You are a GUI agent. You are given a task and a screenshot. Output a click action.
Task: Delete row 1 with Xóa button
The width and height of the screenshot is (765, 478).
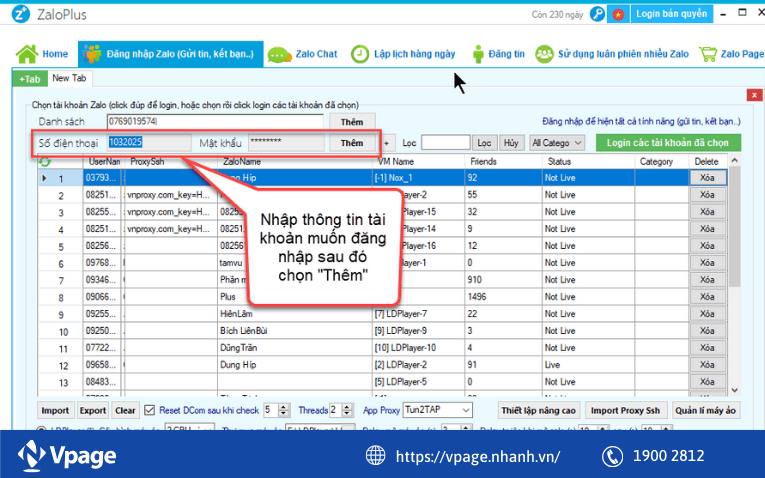click(x=707, y=178)
